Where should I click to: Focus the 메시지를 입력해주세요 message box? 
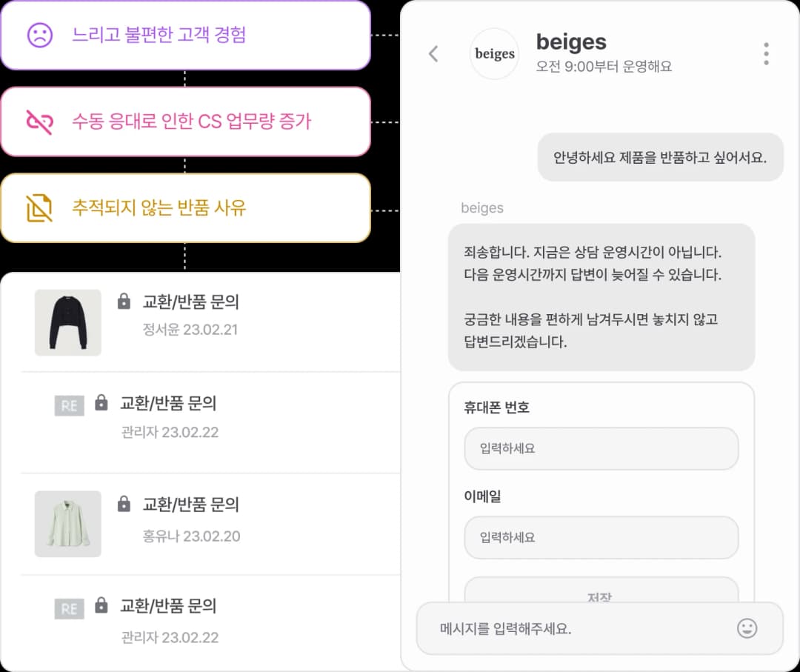(578, 629)
